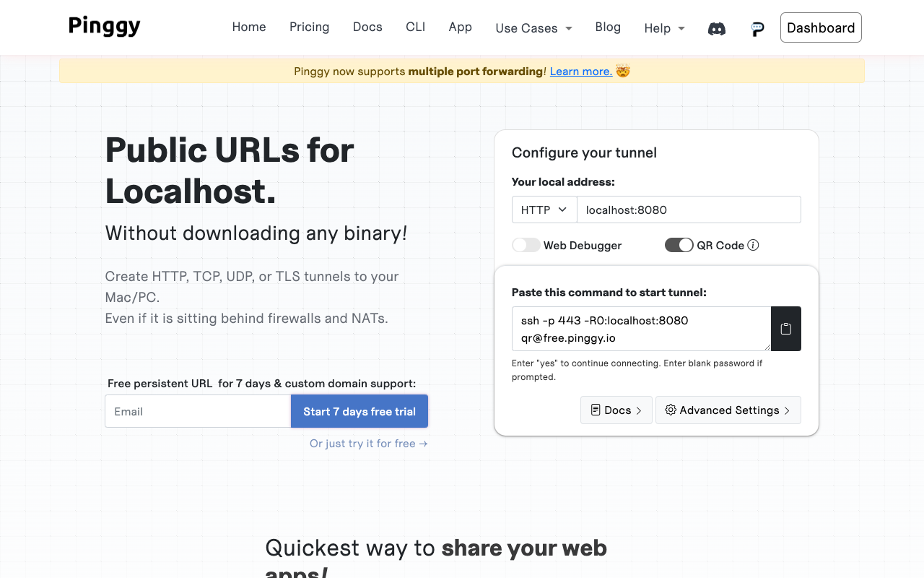This screenshot has height=578, width=924.
Task: Click Start 7 days free trial
Action: [359, 411]
